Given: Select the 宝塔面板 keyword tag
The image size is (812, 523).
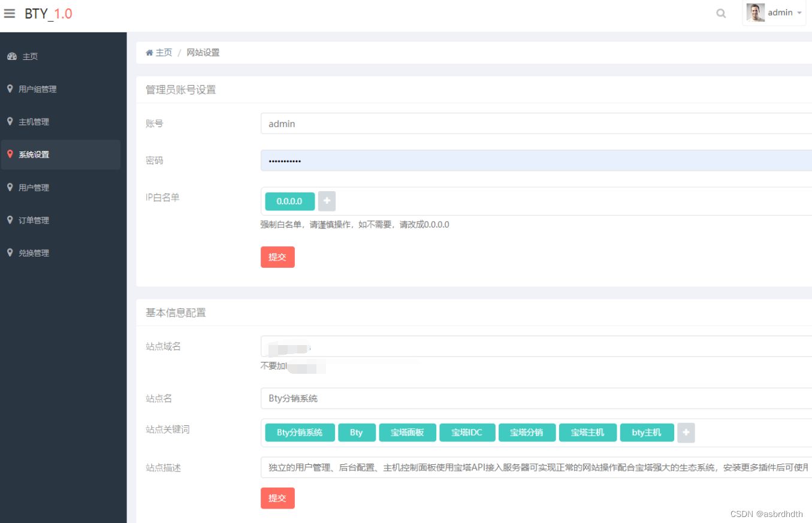Looking at the screenshot, I should pyautogui.click(x=407, y=433).
